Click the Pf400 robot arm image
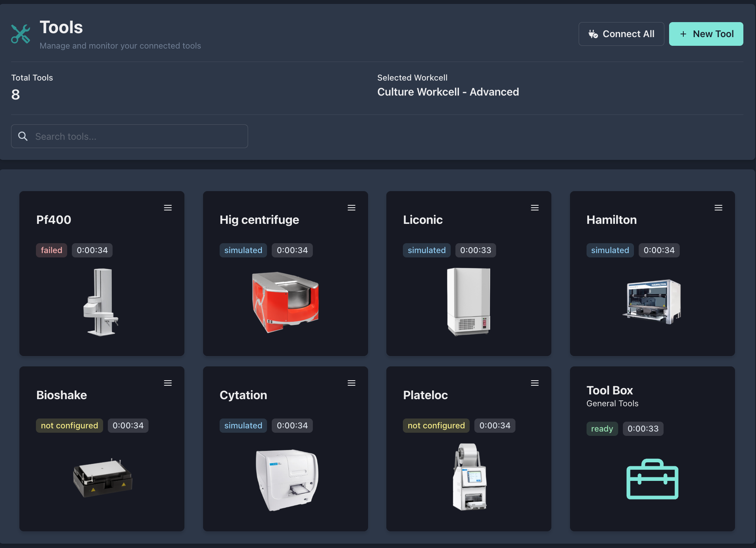 (101, 302)
